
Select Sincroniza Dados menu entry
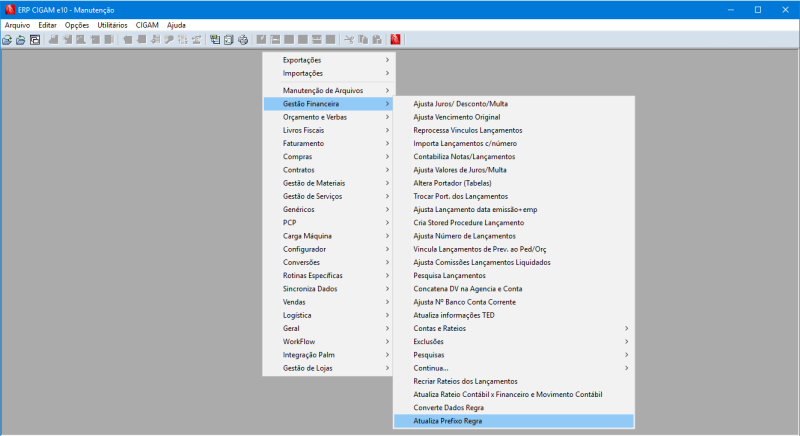(x=328, y=289)
